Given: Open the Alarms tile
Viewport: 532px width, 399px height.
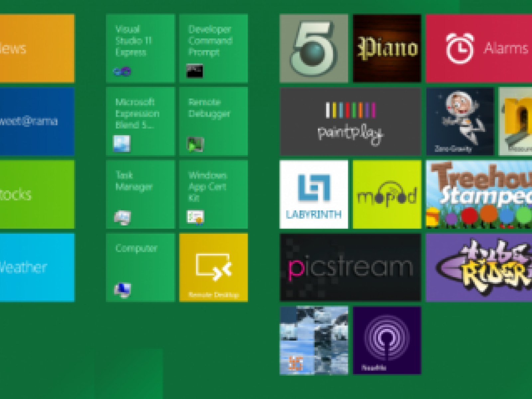Looking at the screenshot, I should [x=479, y=48].
